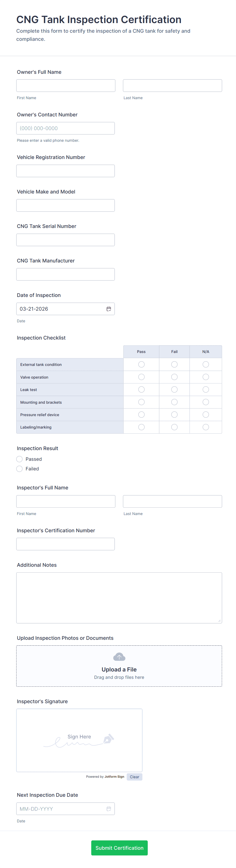Choose Failed inspection result
236x868 pixels.
point(20,469)
